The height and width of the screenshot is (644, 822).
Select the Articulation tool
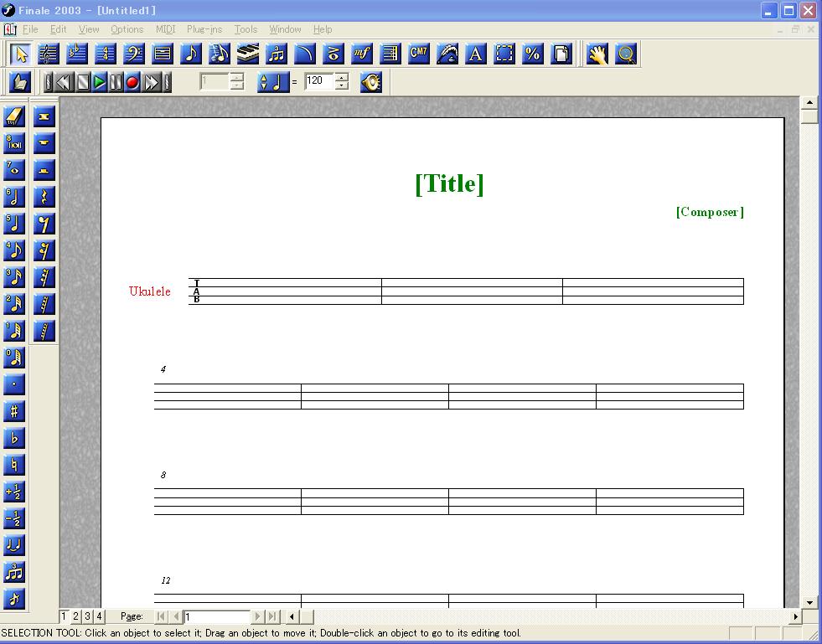[x=333, y=54]
